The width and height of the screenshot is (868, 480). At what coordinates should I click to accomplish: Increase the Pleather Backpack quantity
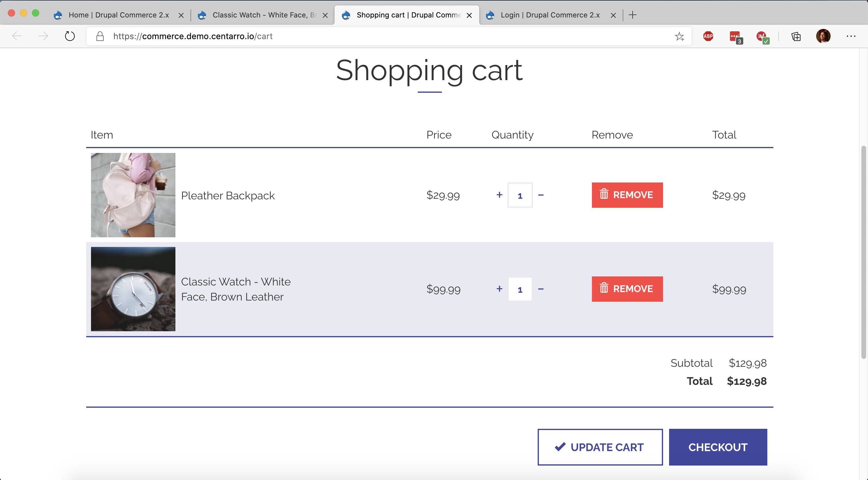(499, 195)
